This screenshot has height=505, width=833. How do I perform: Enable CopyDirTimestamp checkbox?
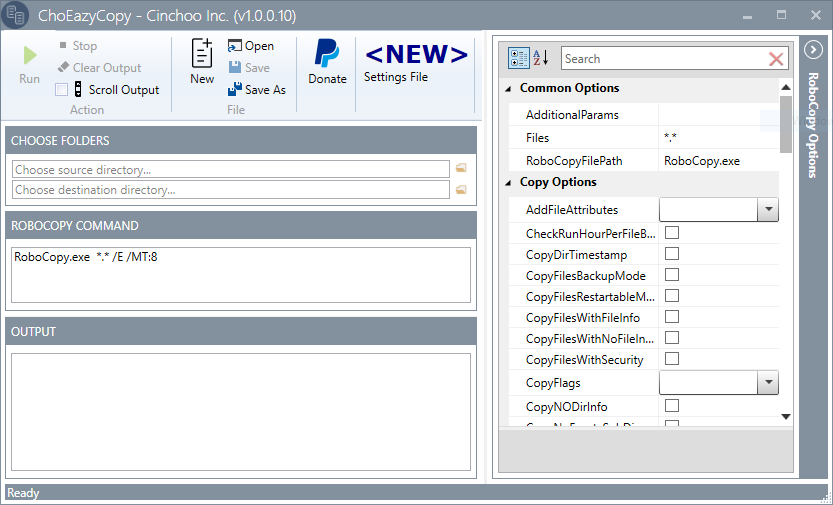point(672,253)
